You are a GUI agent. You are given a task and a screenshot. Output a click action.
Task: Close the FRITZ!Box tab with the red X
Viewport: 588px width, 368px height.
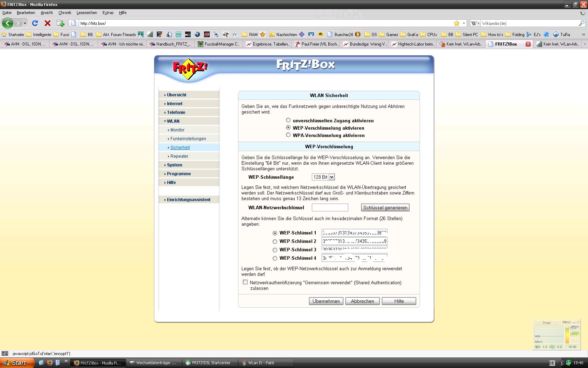tap(528, 44)
